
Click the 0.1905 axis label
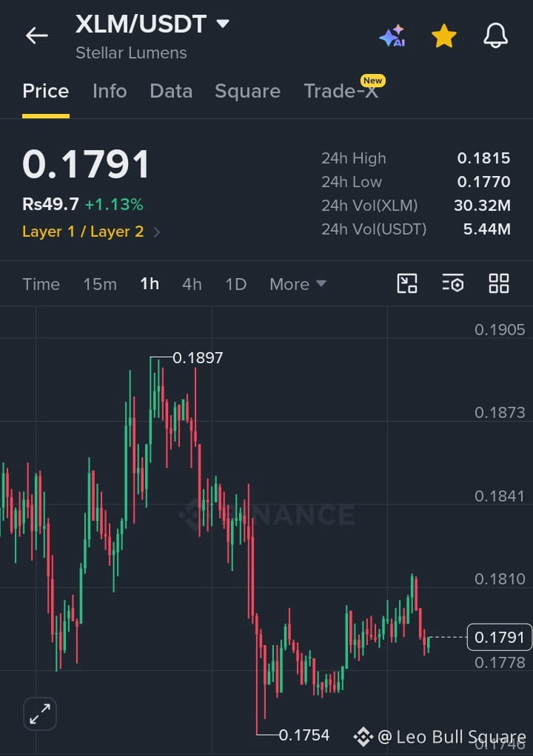(500, 330)
